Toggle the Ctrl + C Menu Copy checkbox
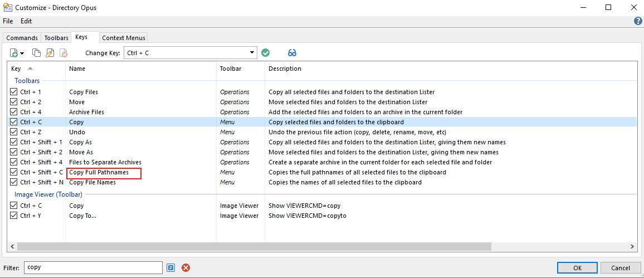Image resolution: width=644 pixels, height=278 pixels. coord(14,122)
